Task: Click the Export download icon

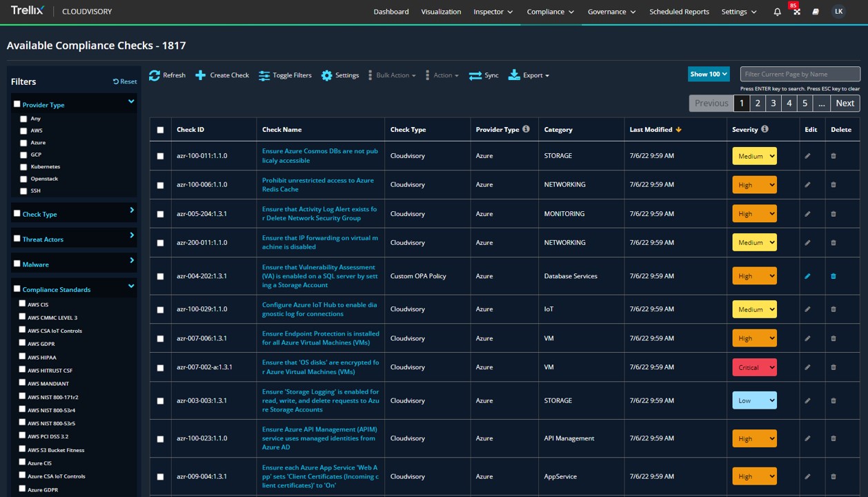Action: click(514, 75)
